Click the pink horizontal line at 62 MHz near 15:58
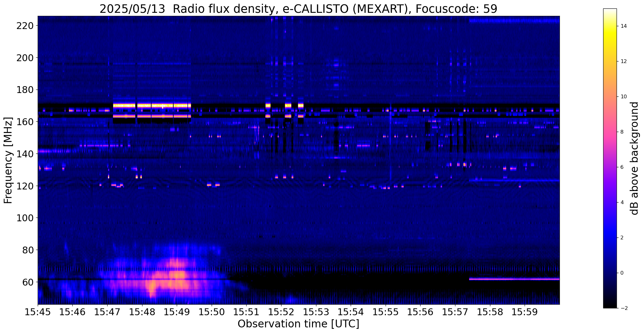 pos(514,279)
